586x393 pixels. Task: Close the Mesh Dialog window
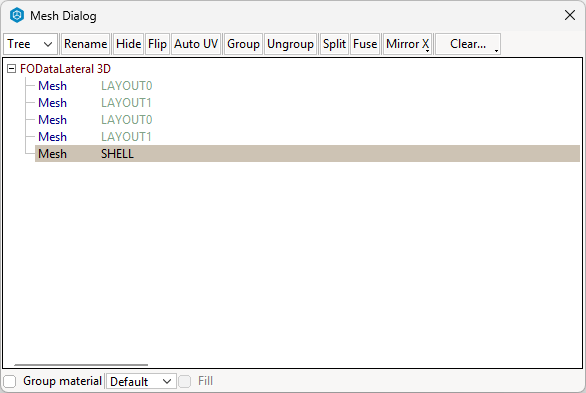[x=570, y=15]
